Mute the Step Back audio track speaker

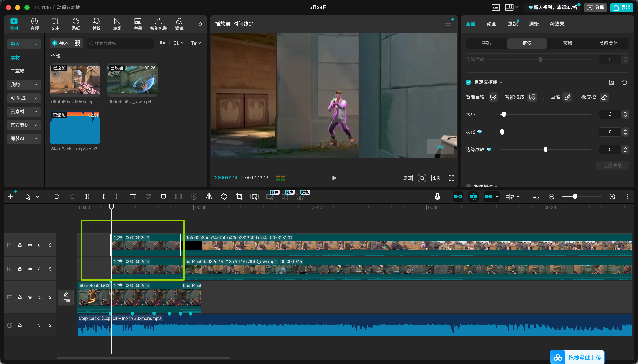click(x=40, y=325)
